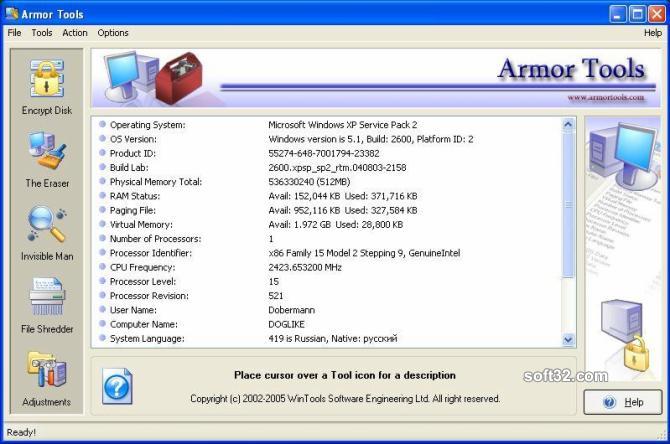The width and height of the screenshot is (670, 444).
Task: Open the Encrypt Disk tool icon
Action: [x=47, y=79]
